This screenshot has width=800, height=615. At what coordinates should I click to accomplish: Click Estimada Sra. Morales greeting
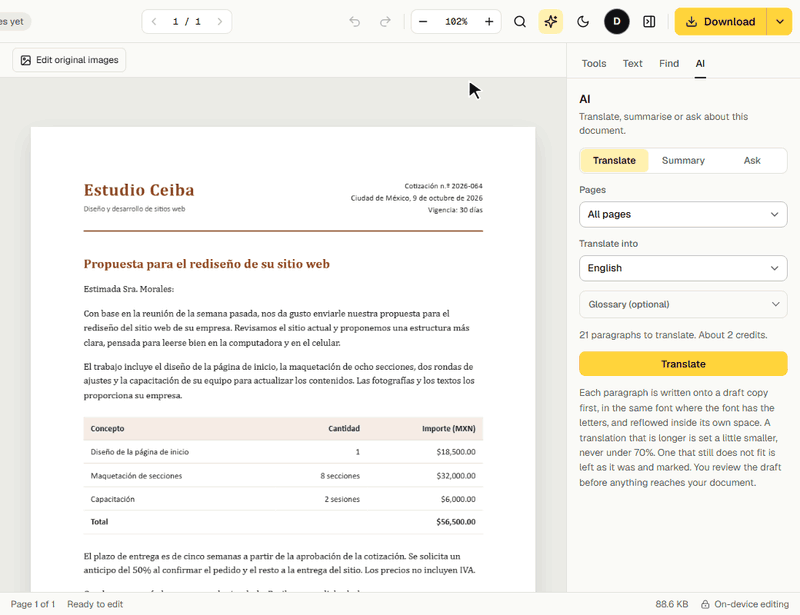coord(129,289)
